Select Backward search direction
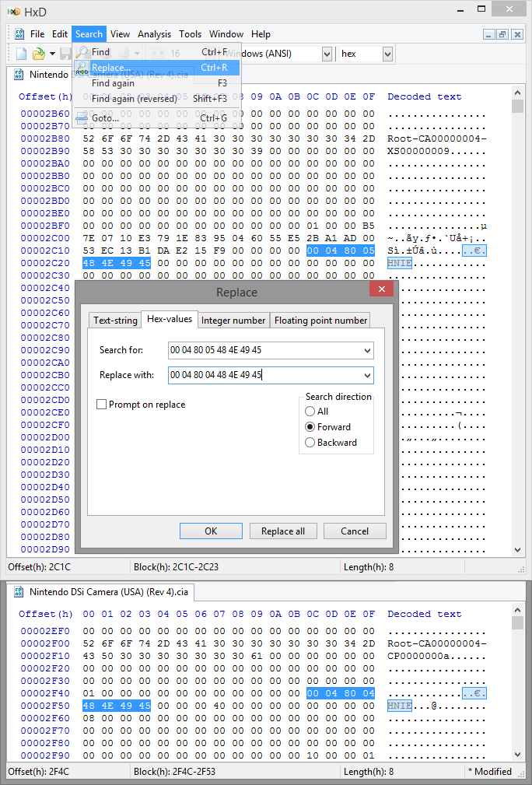 310,442
